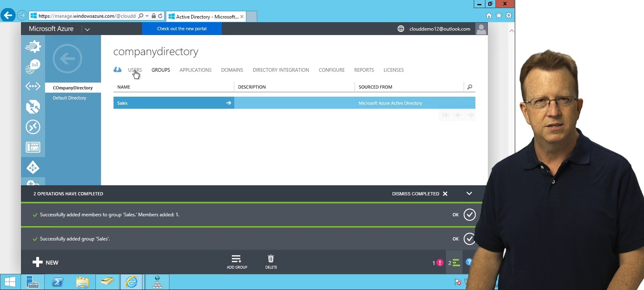Select the Active Directory browser tab
644x290 pixels.
tap(206, 17)
